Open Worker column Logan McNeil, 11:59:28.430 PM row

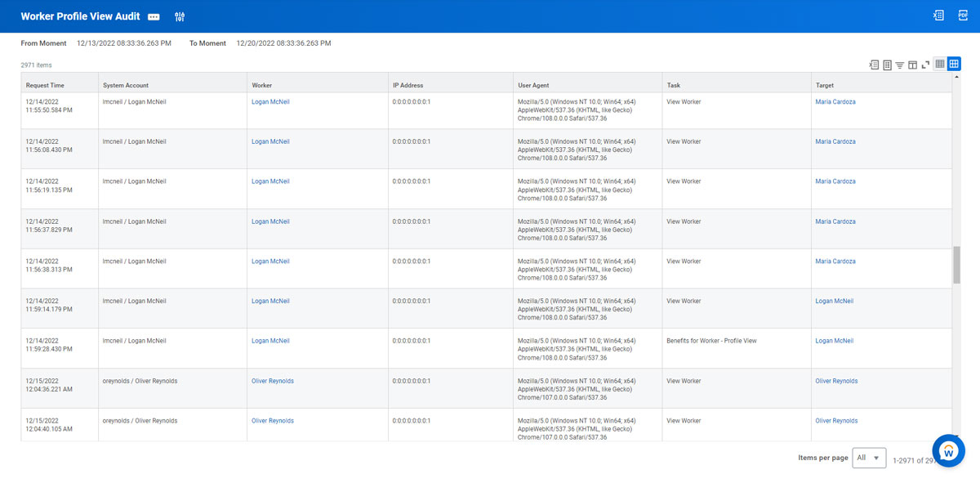(270, 341)
